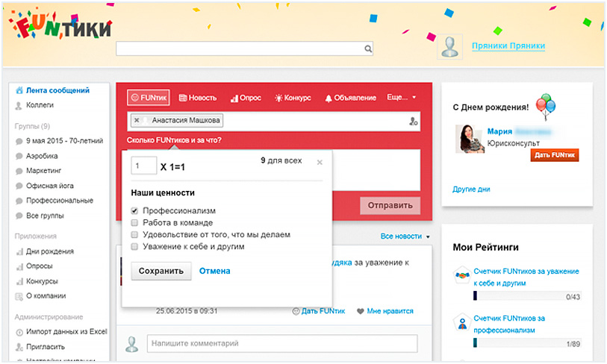Image resolution: width=607 pixels, height=364 pixels.
Task: Switch to Новость post tab
Action: (197, 98)
